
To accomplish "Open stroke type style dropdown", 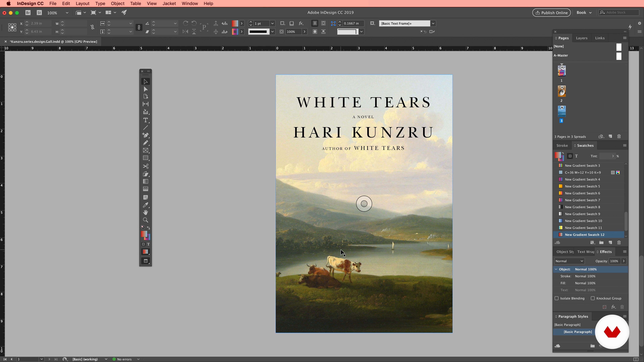I will [273, 32].
